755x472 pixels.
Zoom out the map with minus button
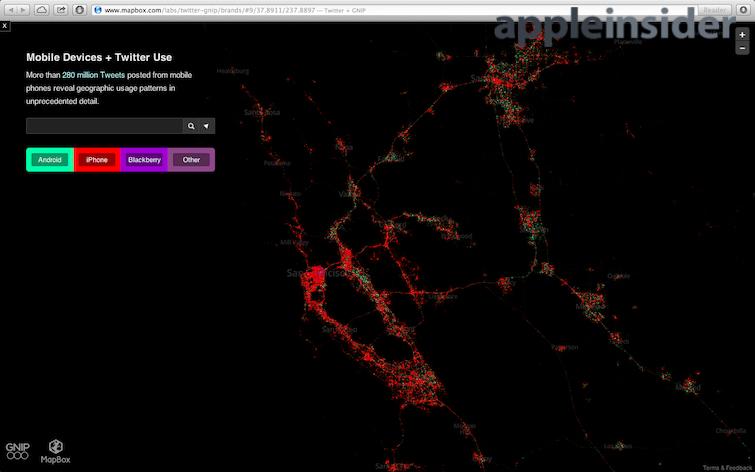pyautogui.click(x=742, y=48)
